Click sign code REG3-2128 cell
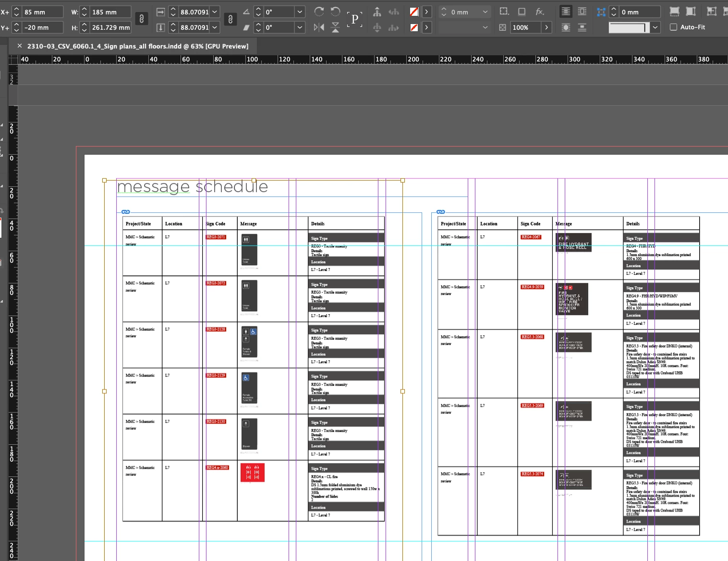This screenshot has width=728, height=561. 216,329
